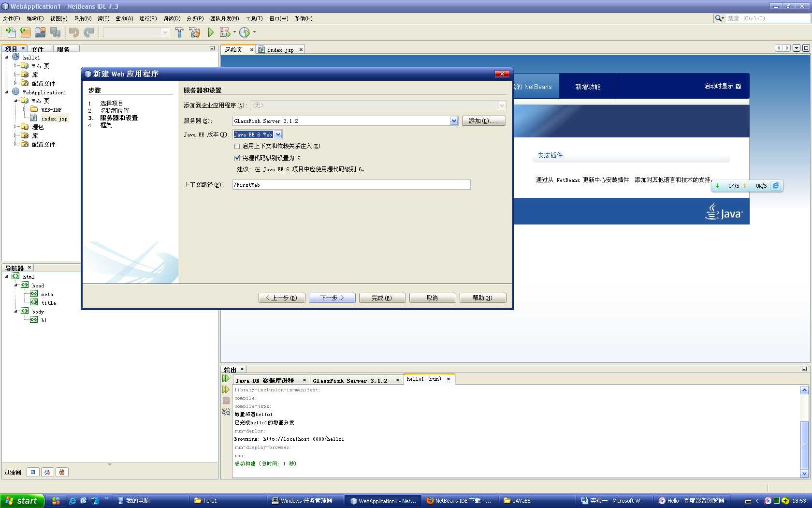Expand the WEB-INF folder node
812x508 pixels.
[25, 110]
